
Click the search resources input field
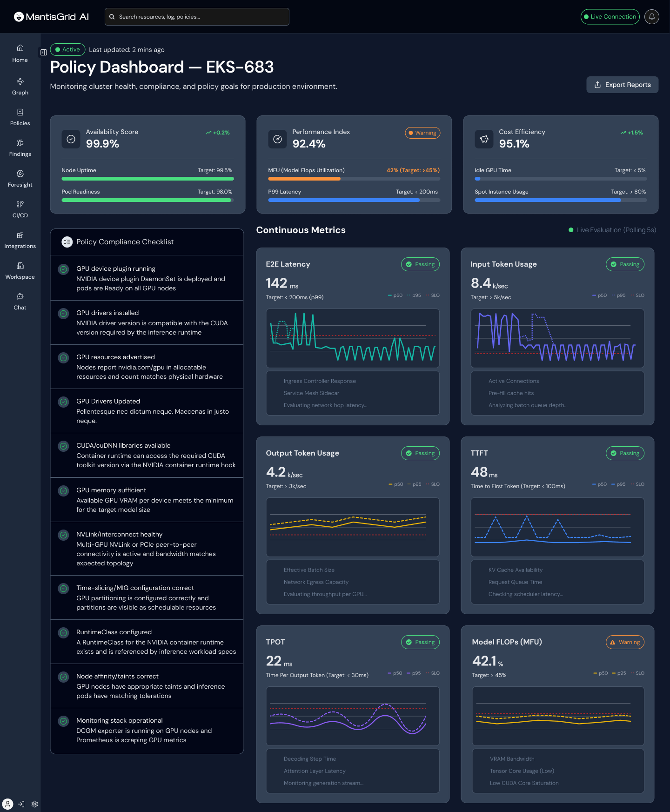pos(197,17)
